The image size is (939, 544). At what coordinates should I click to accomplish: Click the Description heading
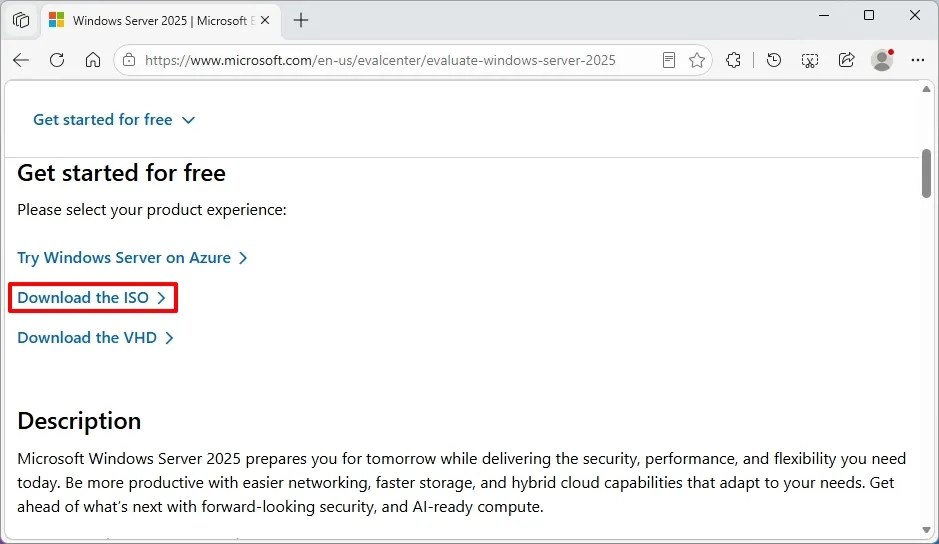(x=79, y=421)
